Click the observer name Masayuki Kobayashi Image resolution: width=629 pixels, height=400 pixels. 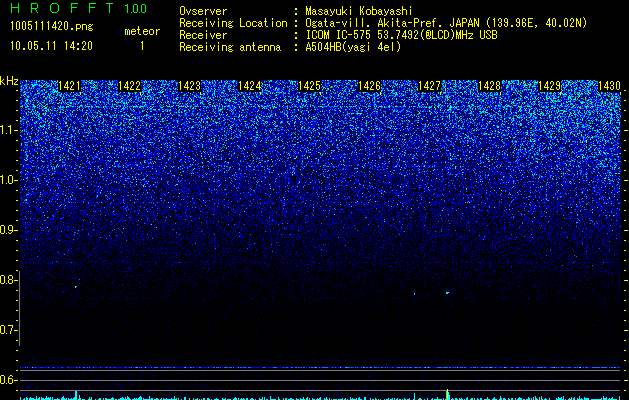tap(359, 11)
